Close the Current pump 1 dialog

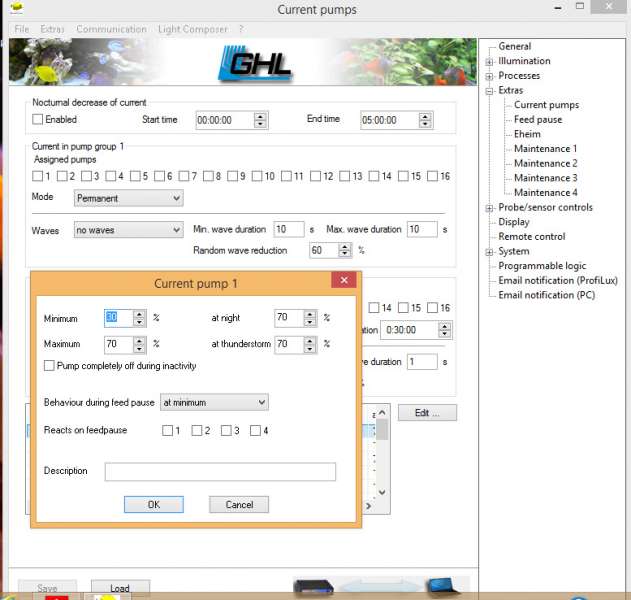(x=345, y=282)
